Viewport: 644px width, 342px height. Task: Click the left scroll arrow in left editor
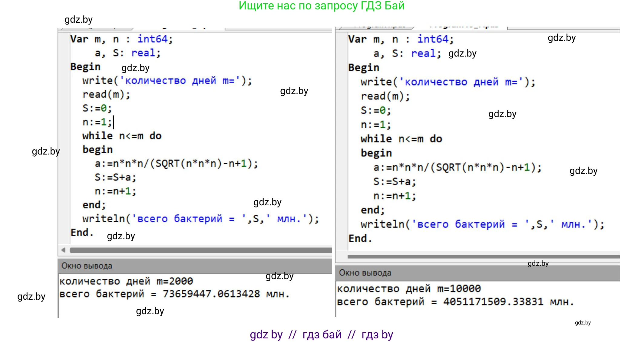tap(63, 250)
